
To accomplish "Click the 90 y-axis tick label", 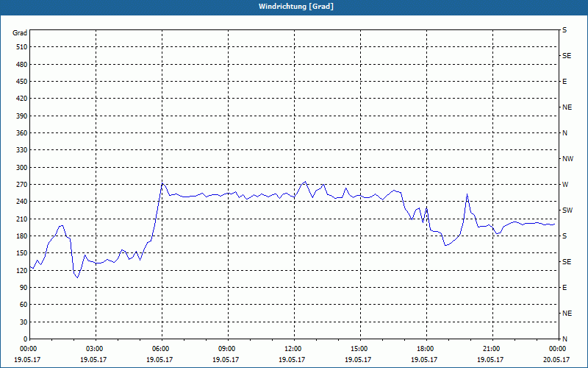I will [x=24, y=288].
